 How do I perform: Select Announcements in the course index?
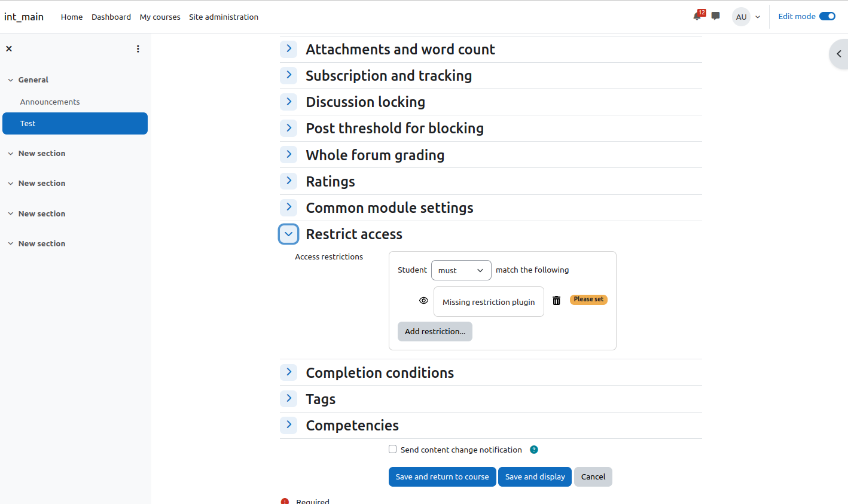[50, 102]
